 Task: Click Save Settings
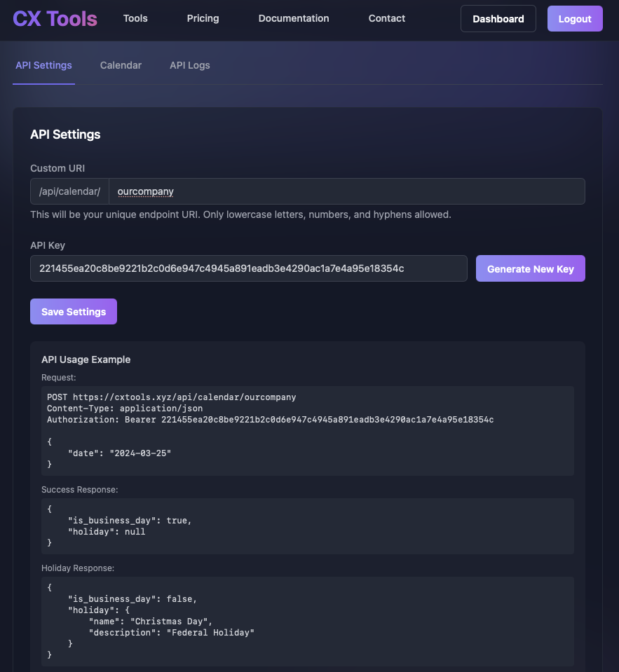(x=73, y=311)
